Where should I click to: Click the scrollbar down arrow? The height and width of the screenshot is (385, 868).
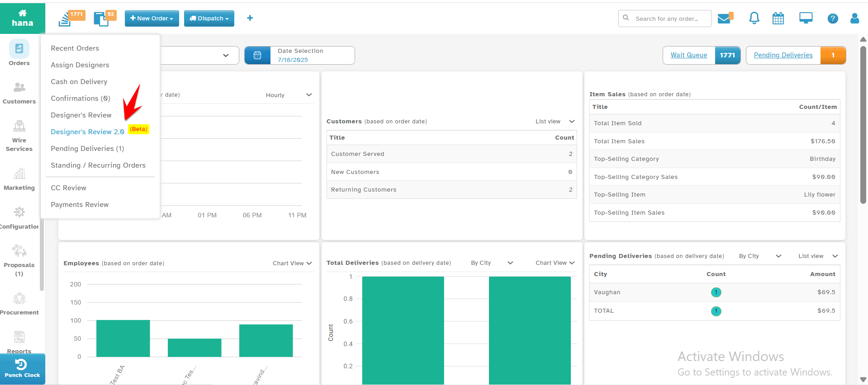(863, 380)
